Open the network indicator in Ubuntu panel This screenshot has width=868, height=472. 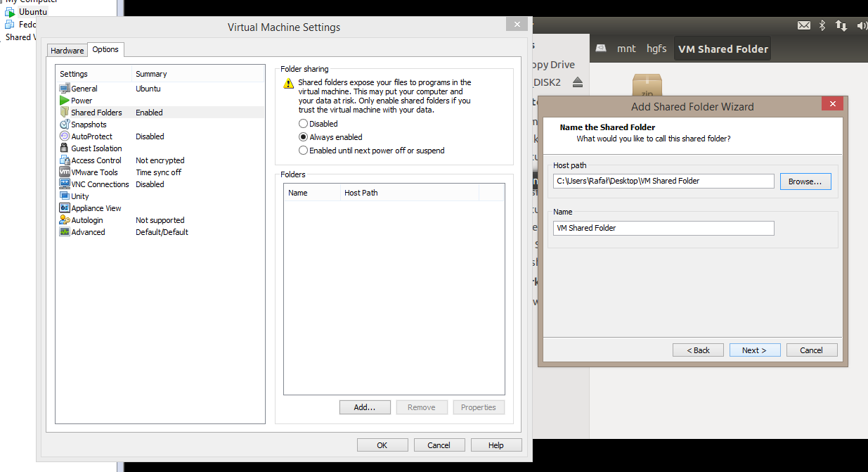click(841, 26)
